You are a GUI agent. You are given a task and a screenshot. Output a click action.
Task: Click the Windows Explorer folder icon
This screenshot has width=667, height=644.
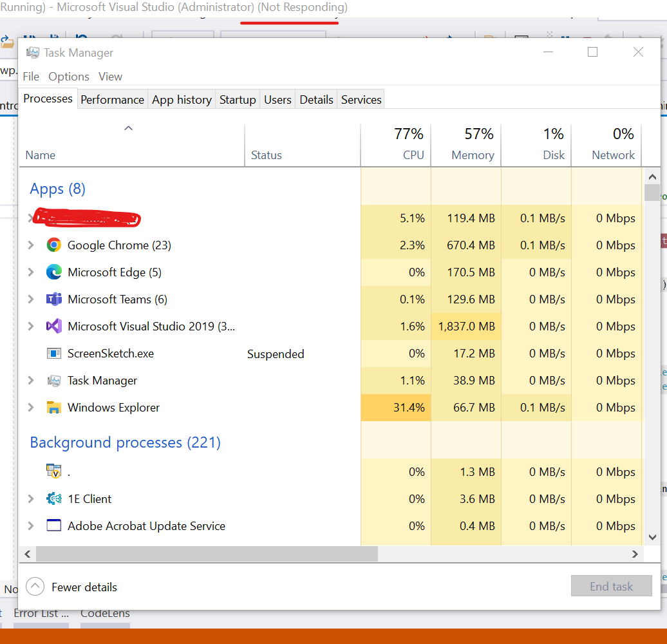point(53,407)
